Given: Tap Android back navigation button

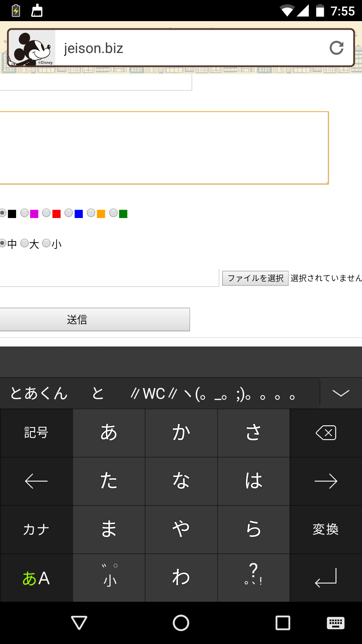Looking at the screenshot, I should (79, 623).
